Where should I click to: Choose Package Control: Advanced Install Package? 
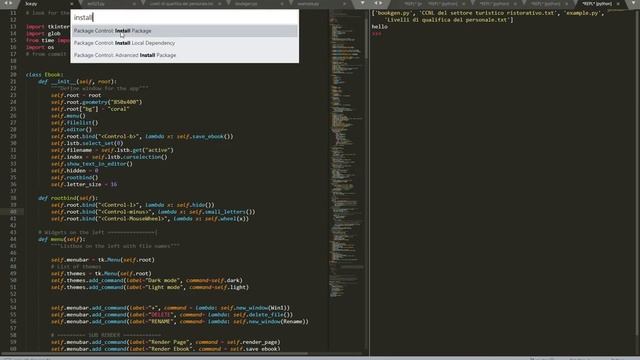pos(184,55)
